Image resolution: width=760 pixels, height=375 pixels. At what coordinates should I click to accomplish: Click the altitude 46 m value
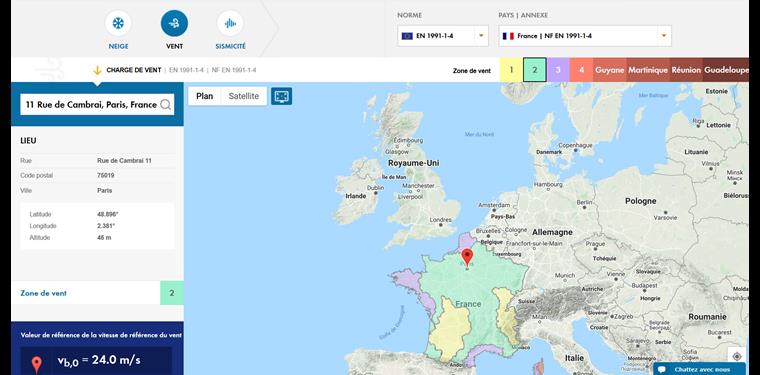pyautogui.click(x=104, y=237)
